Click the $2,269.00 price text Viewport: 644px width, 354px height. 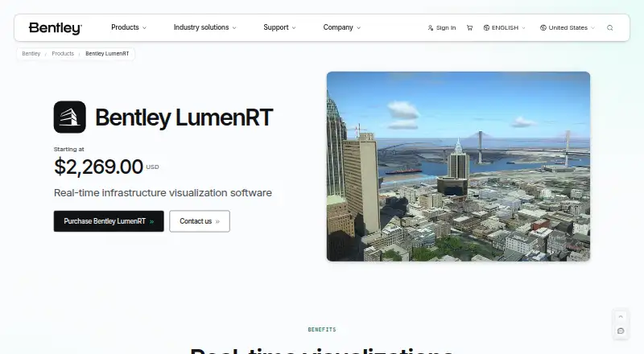click(98, 167)
